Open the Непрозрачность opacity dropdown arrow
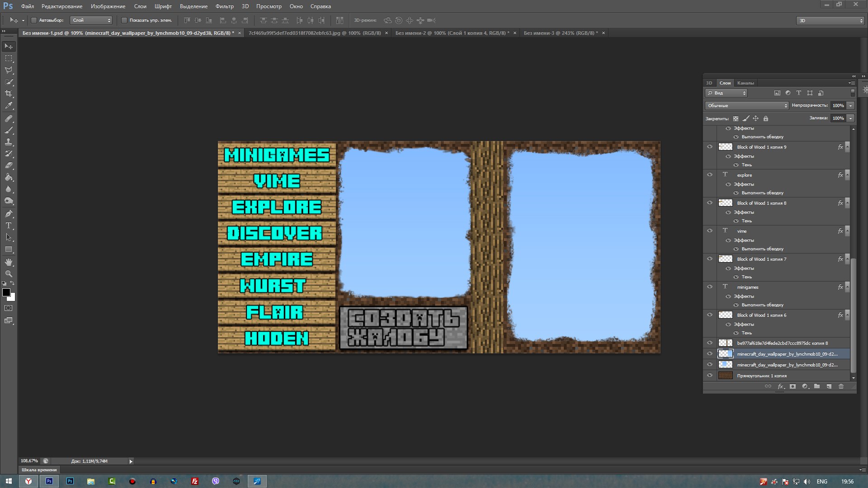 [850, 105]
